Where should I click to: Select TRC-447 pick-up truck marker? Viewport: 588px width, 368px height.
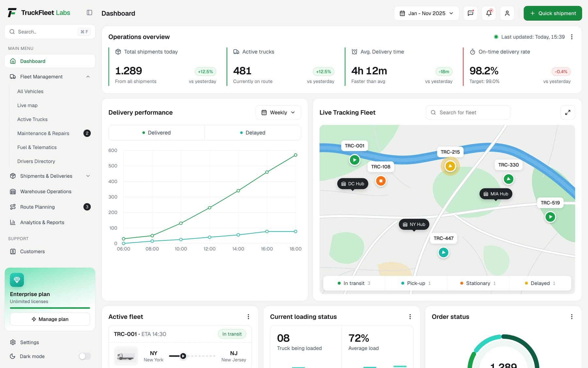click(x=443, y=253)
